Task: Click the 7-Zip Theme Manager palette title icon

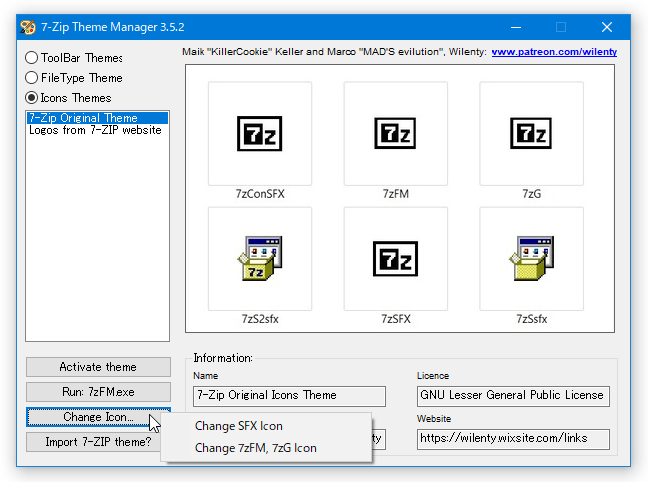Action: 28,27
